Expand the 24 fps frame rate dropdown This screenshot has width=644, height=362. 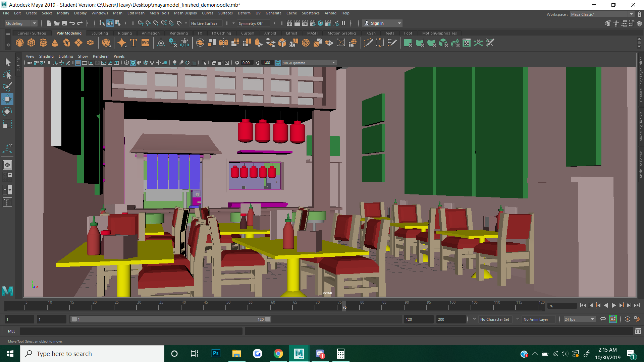(592, 319)
